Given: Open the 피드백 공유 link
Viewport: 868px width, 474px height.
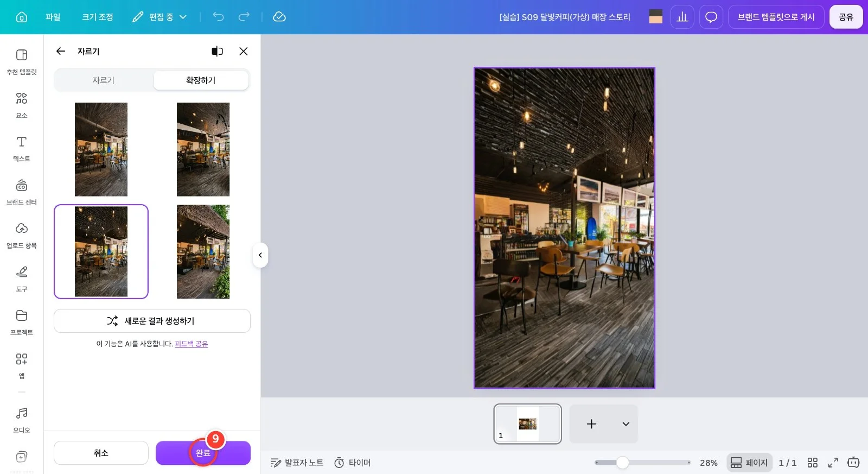Looking at the screenshot, I should [x=192, y=344].
